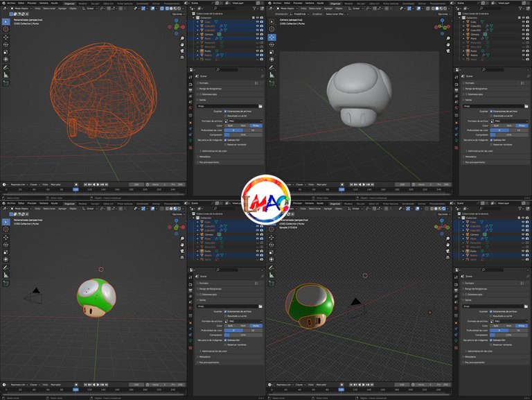The image size is (532, 400).
Task: Click the pan hand icon in gray mushroom viewport
Action: (448, 44)
